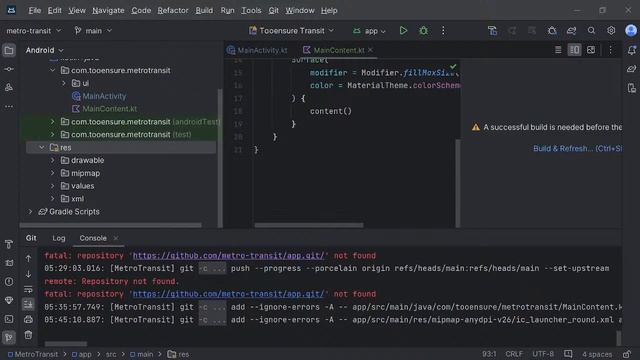Open Git menu

[x=273, y=11]
